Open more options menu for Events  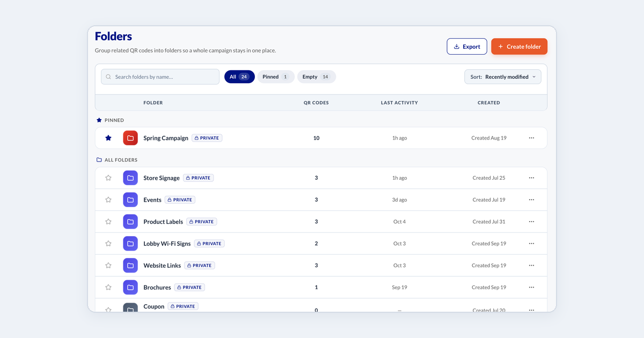tap(531, 200)
